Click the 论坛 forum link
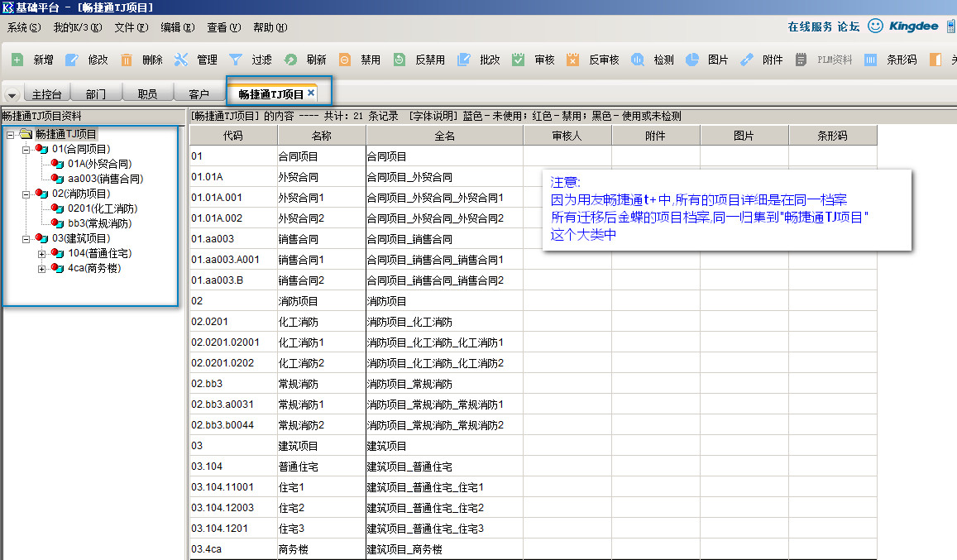Viewport: 957px width, 560px height. [x=849, y=26]
